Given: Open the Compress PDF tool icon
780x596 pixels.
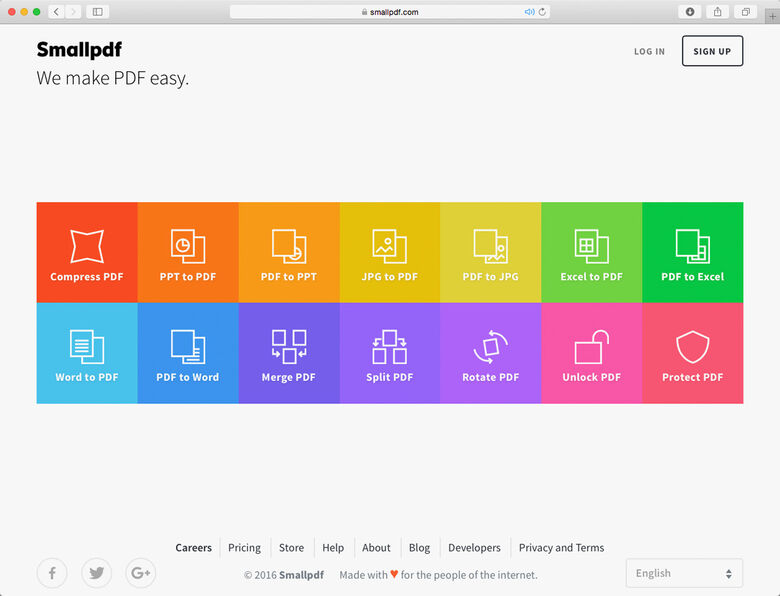Looking at the screenshot, I should point(87,246).
